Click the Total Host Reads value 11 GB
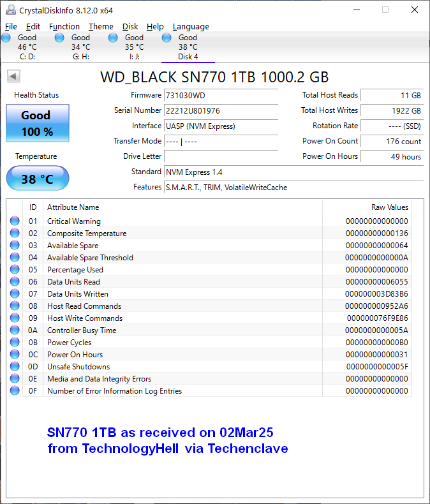 392,96
